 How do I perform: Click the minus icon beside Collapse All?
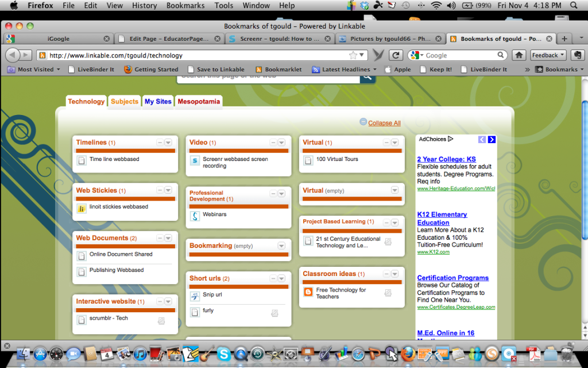tap(363, 122)
